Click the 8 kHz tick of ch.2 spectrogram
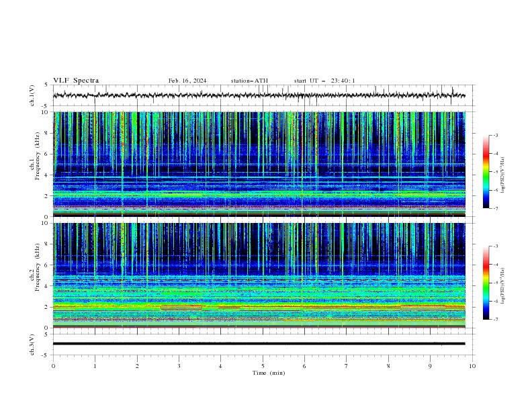Screen dimensions: 532x411 tap(46, 244)
